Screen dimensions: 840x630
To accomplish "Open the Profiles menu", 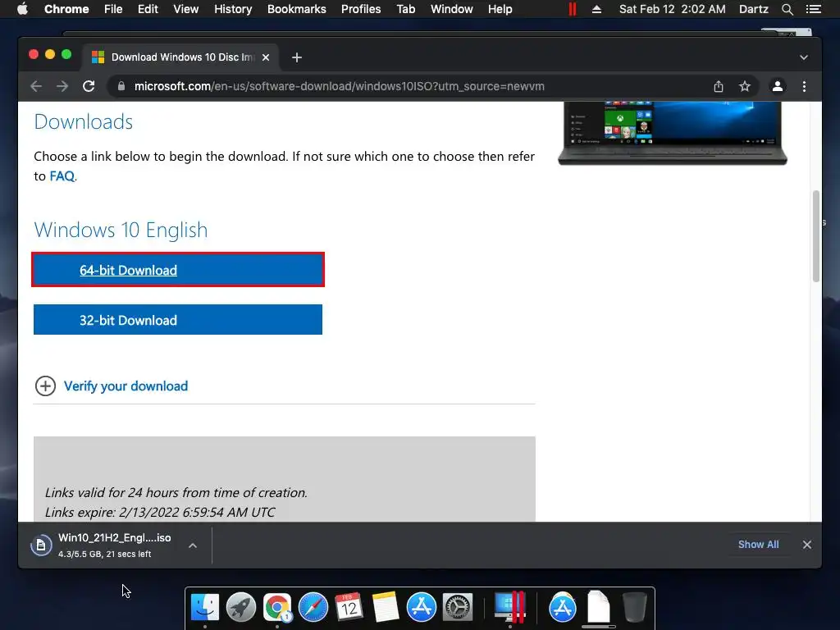I will 361,9.
